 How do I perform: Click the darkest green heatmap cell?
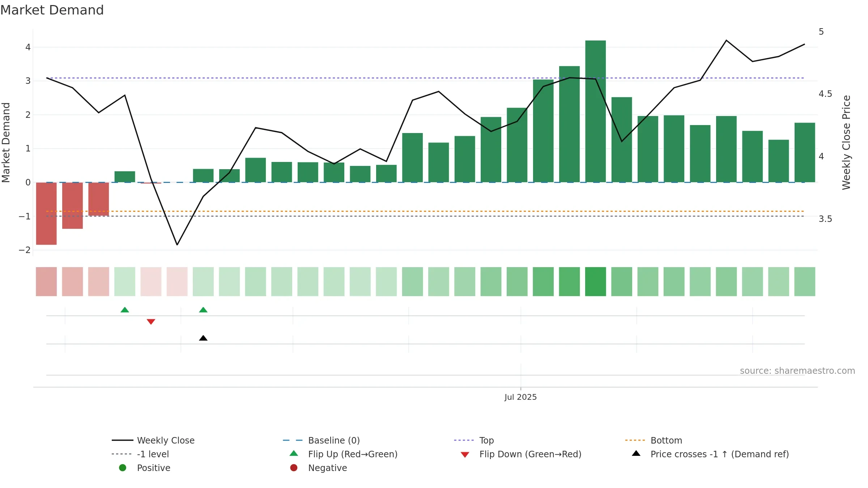[596, 282]
